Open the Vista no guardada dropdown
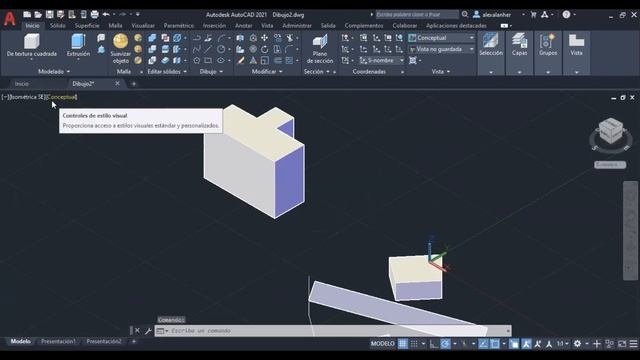The width and height of the screenshot is (640, 360). [441, 49]
